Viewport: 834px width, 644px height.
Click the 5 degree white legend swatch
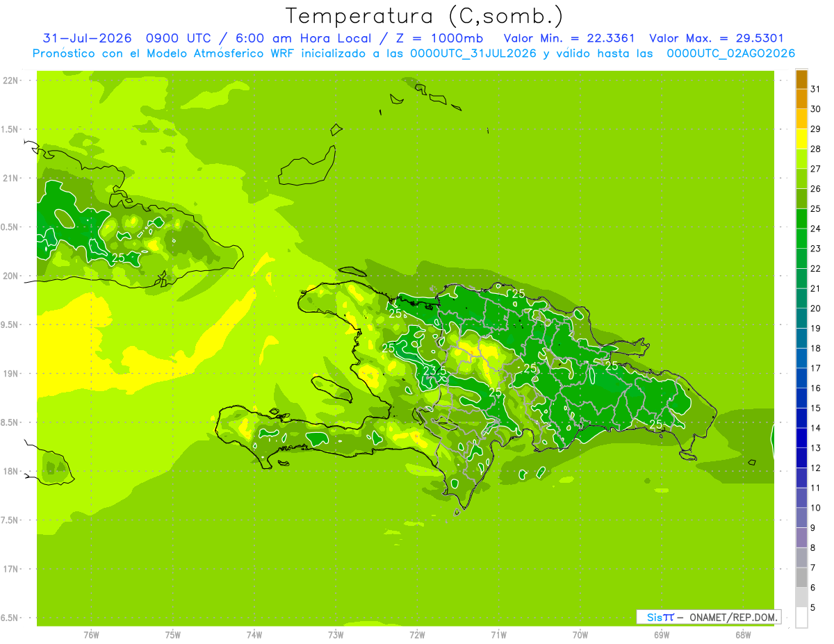[x=801, y=618]
